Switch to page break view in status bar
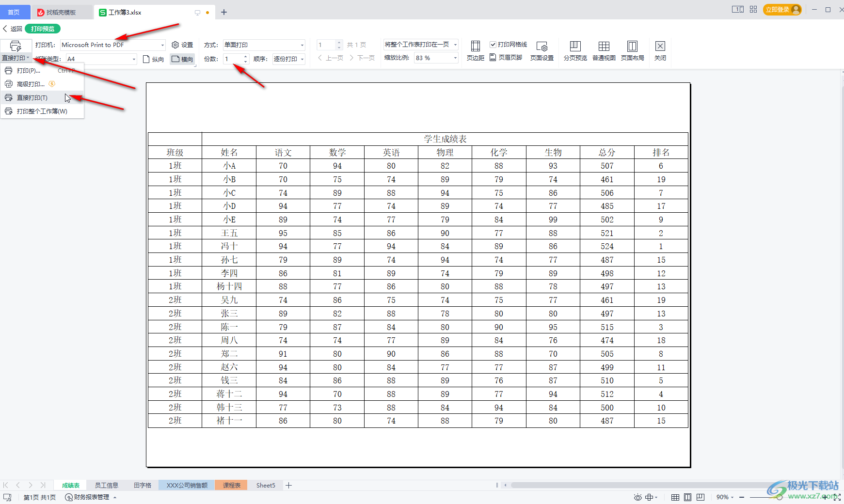 point(701,497)
